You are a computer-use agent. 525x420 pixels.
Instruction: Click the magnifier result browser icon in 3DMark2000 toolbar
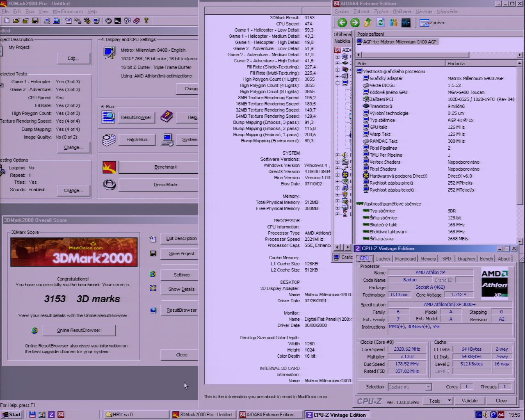pyautogui.click(x=56, y=21)
